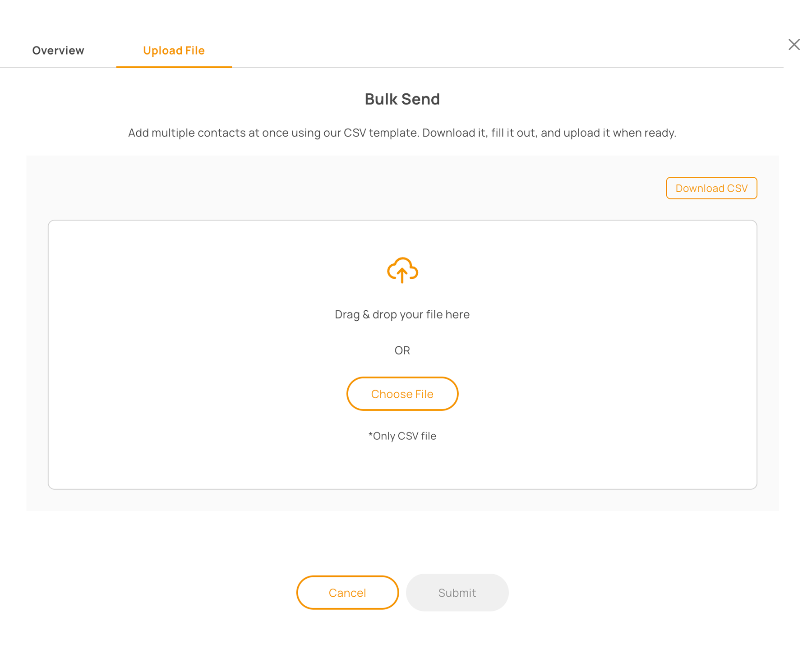The width and height of the screenshot is (812, 654).
Task: Click the Bulk Send heading
Action: (x=402, y=99)
